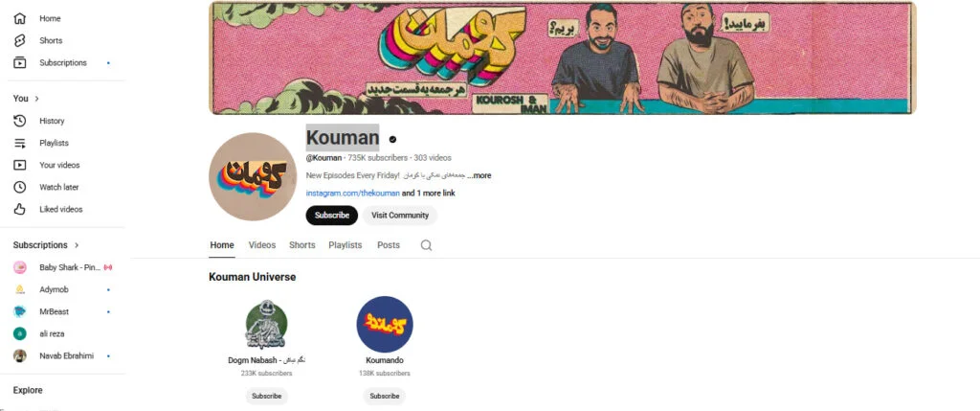This screenshot has height=411, width=980.
Task: Open the Posts tab
Action: [389, 245]
